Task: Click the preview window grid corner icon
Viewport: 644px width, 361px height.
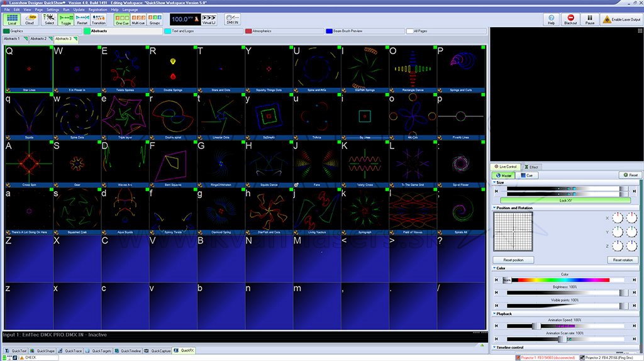Action: 640,31
